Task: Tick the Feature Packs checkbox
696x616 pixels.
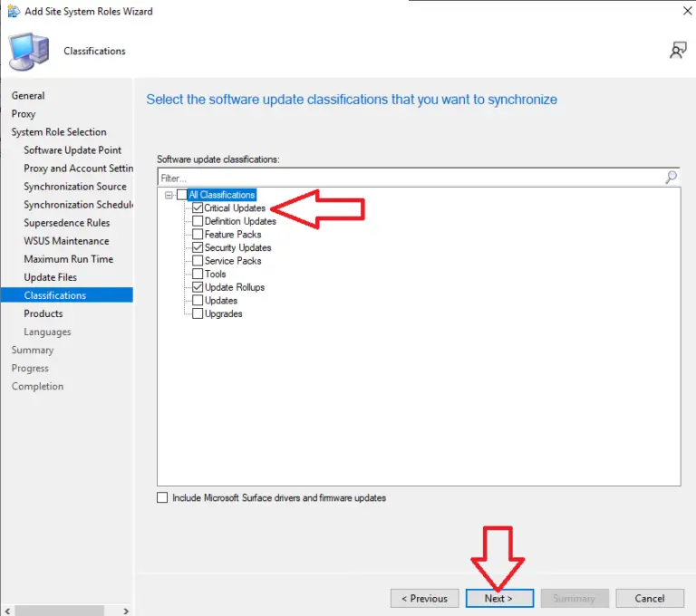Action: pyautogui.click(x=198, y=235)
